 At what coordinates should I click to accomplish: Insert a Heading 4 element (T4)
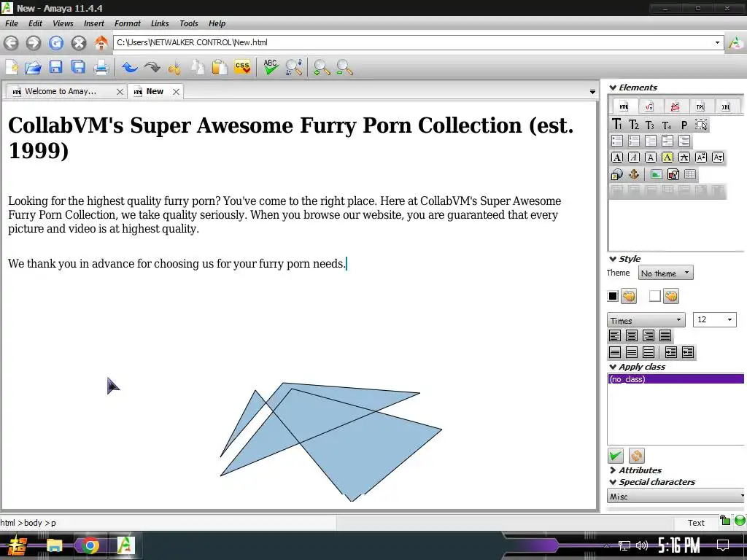click(667, 125)
